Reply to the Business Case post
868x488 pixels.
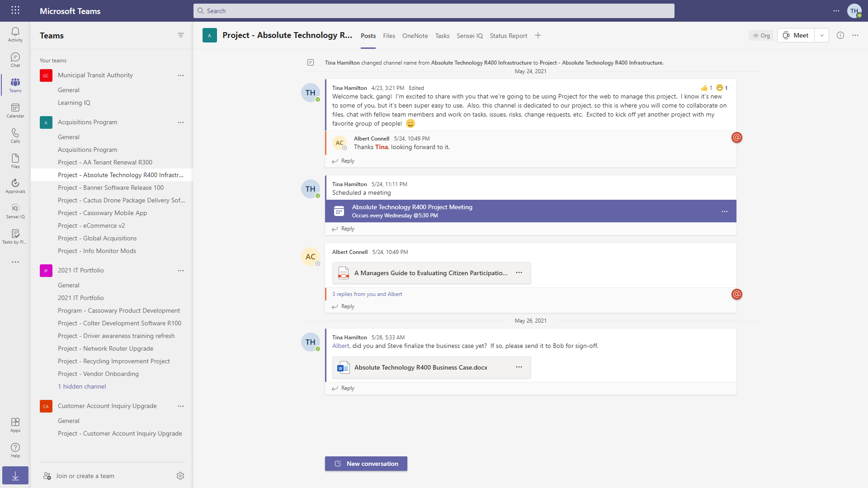click(344, 388)
